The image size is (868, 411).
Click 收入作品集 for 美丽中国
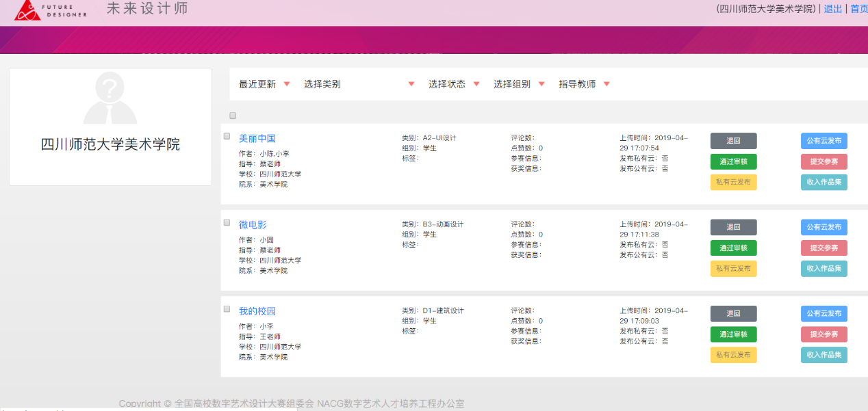(824, 183)
